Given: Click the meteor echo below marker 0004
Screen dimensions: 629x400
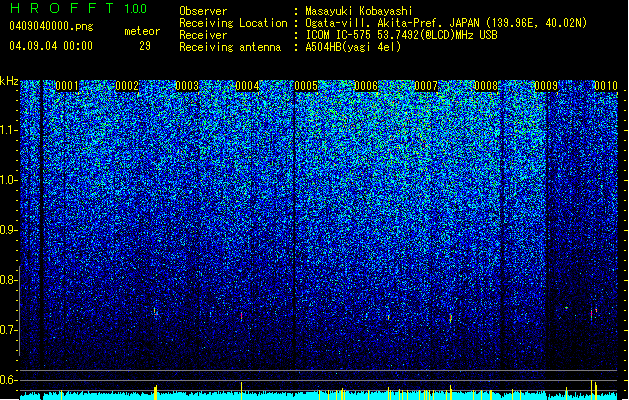Looking at the screenshot, I should [241, 316].
